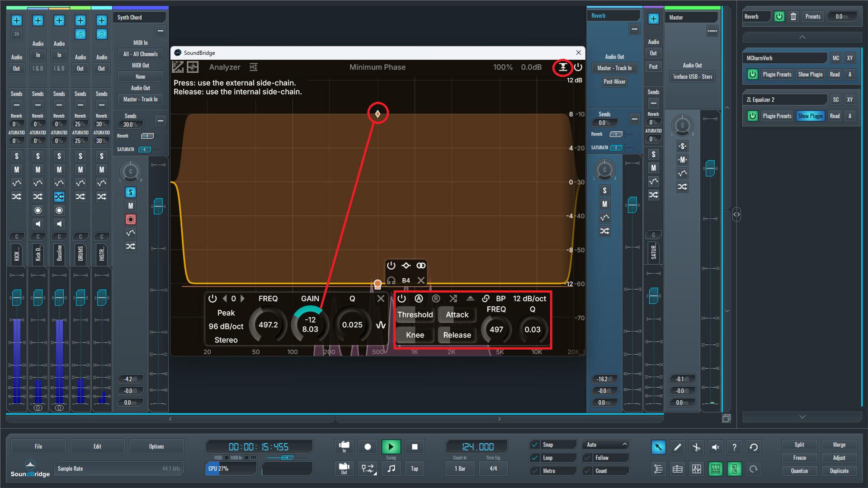Click Show Plugin for MCharmVerb
868x488 pixels.
[x=810, y=75]
